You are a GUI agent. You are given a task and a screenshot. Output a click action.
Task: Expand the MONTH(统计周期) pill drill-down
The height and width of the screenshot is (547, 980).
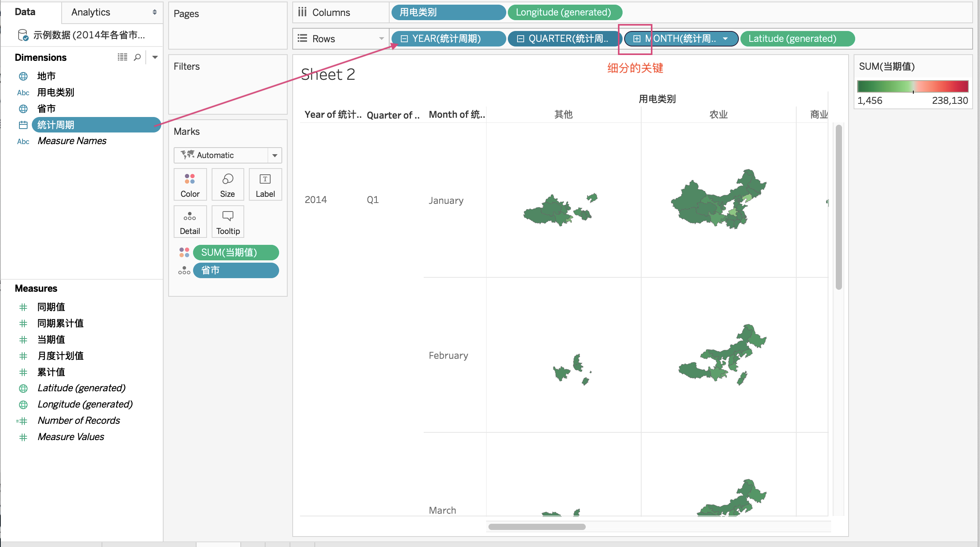point(637,39)
